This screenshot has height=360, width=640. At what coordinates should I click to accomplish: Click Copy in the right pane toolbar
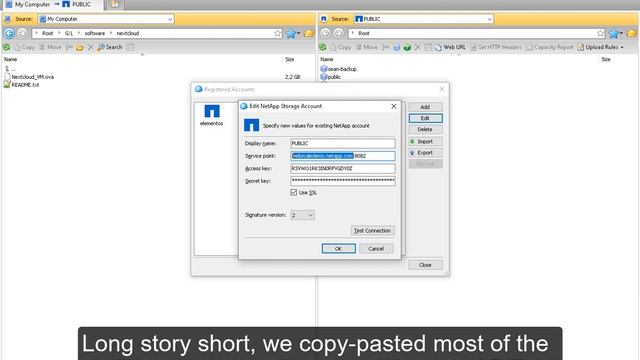[341, 47]
